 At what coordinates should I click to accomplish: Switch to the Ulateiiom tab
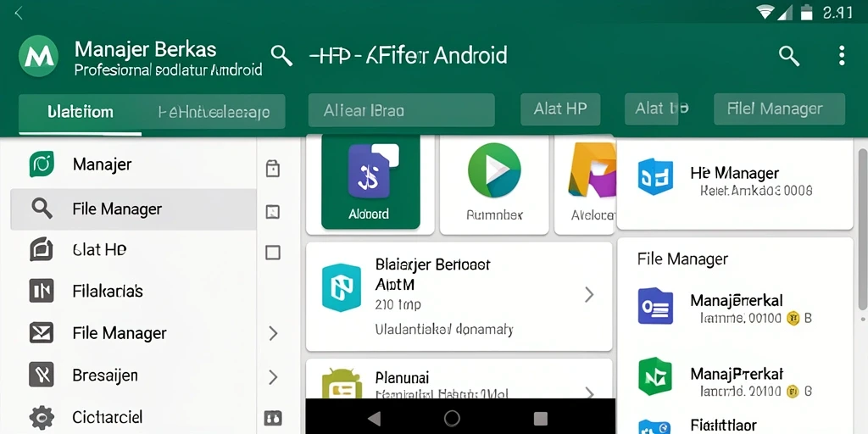[81, 113]
